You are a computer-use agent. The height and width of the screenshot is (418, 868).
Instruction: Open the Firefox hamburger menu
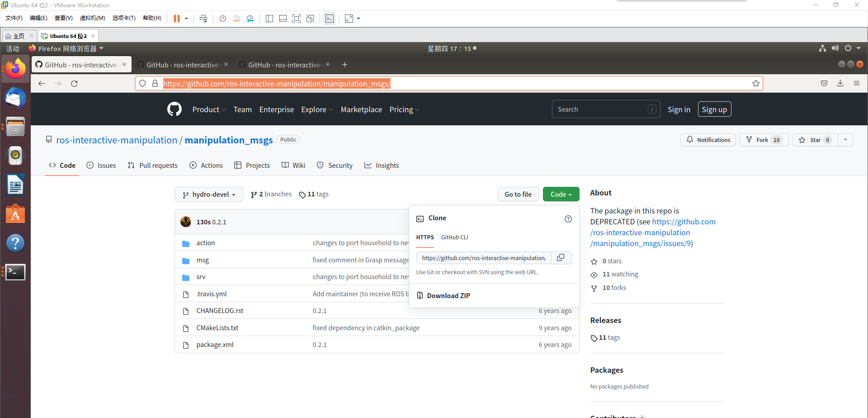point(856,83)
